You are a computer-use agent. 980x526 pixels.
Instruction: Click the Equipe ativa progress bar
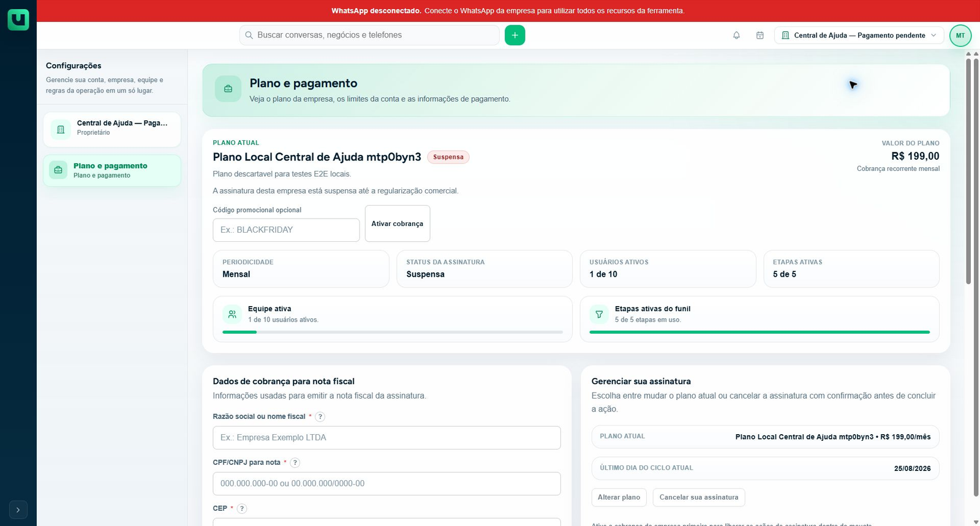393,332
